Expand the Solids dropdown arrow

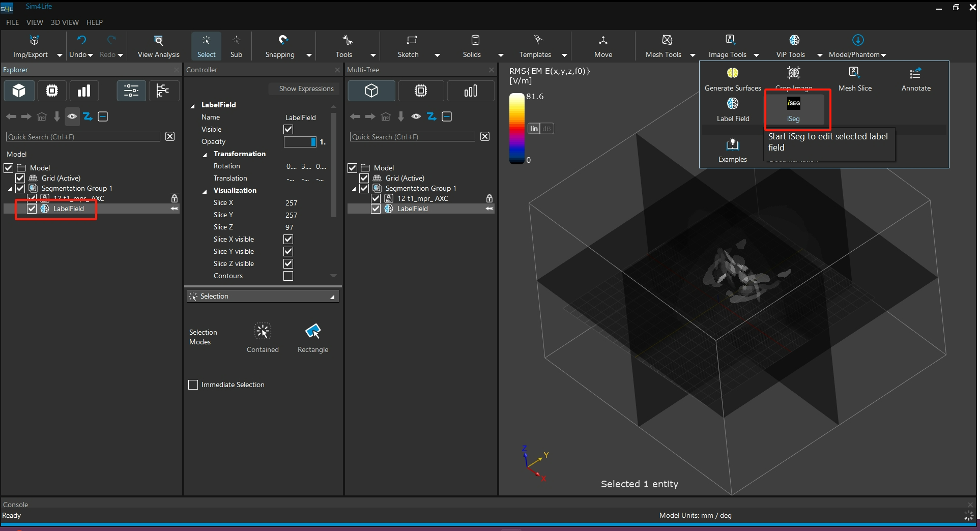coord(501,55)
